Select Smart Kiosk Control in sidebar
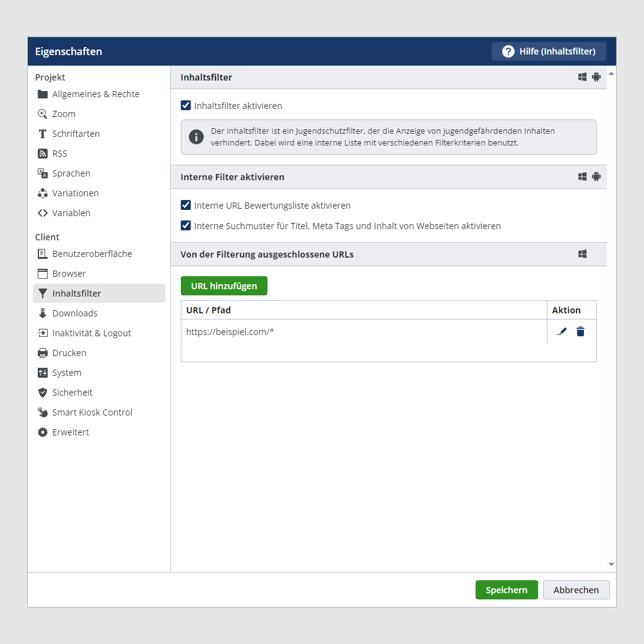The height and width of the screenshot is (644, 644). 92,412
